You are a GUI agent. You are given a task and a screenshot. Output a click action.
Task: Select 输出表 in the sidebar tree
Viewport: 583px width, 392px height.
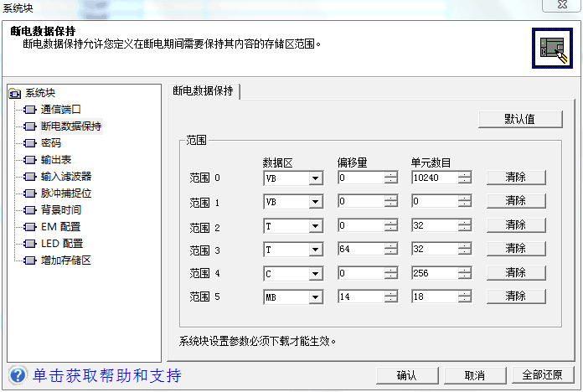(55, 160)
